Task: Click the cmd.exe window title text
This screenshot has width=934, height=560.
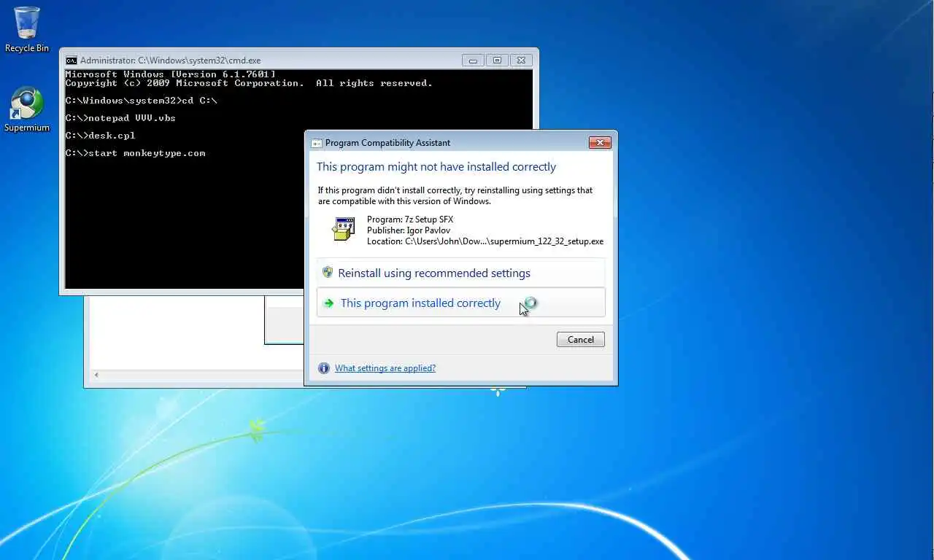Action: pos(170,61)
